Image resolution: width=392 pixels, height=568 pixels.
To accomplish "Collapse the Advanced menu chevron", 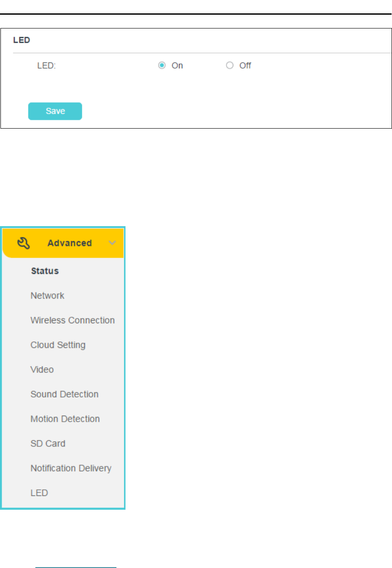I will tap(112, 243).
